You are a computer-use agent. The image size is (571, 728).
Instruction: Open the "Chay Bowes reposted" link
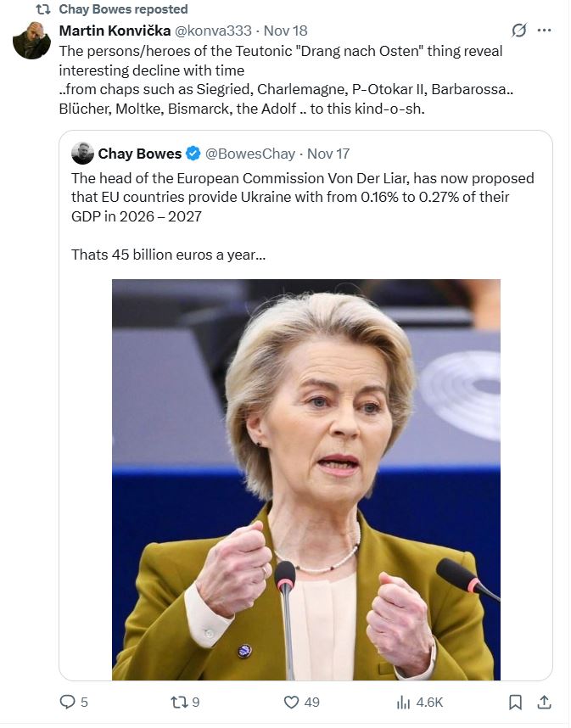pyautogui.click(x=123, y=9)
